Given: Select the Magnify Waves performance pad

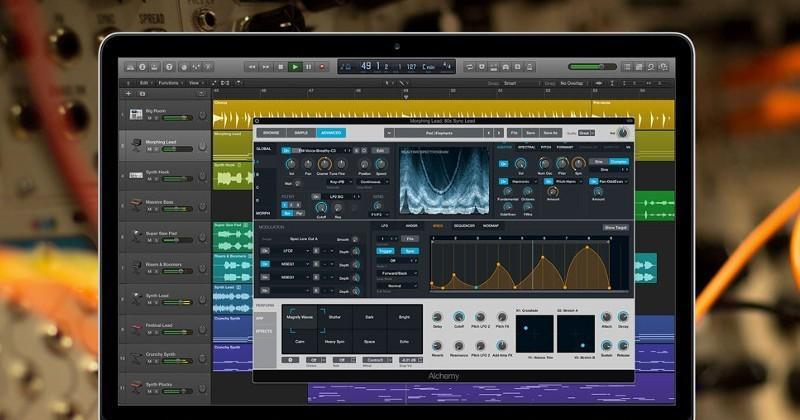Looking at the screenshot, I should [299, 317].
